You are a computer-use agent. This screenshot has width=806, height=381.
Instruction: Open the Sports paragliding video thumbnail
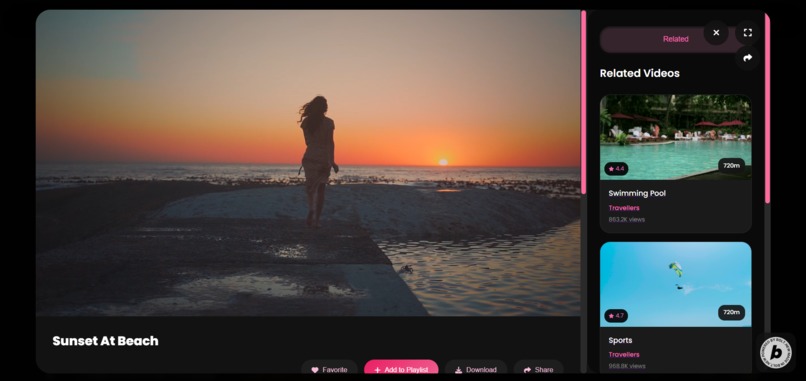click(675, 284)
